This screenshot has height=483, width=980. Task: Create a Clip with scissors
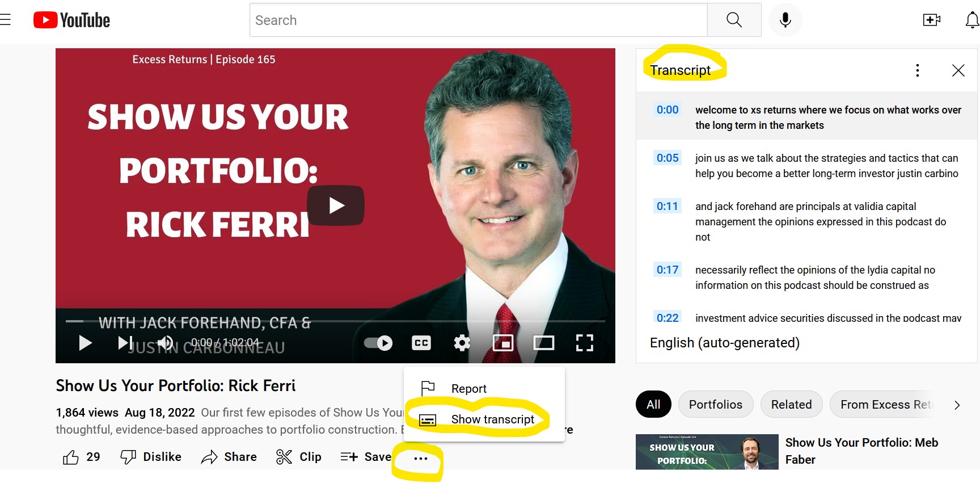299,457
